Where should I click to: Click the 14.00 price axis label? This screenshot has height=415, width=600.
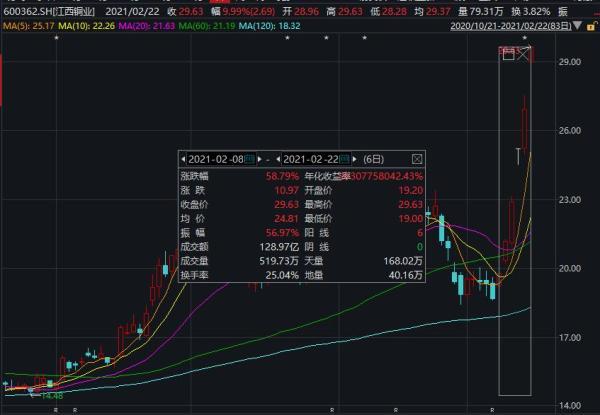[x=569, y=406]
